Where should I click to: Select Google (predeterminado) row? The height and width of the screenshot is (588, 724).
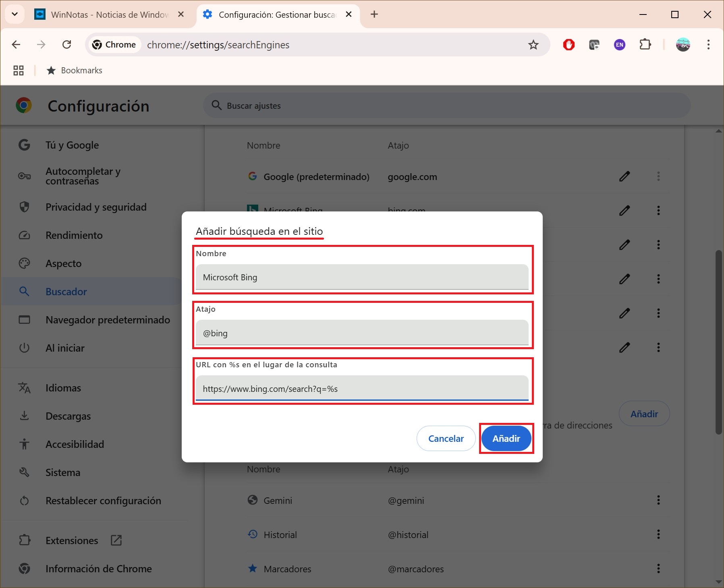pos(458,176)
